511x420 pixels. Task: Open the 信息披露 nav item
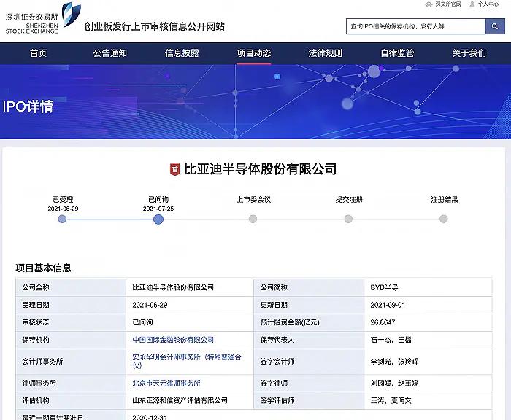(x=182, y=53)
